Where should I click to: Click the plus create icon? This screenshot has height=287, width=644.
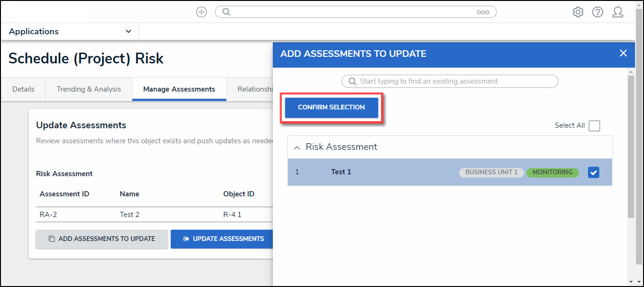201,12
